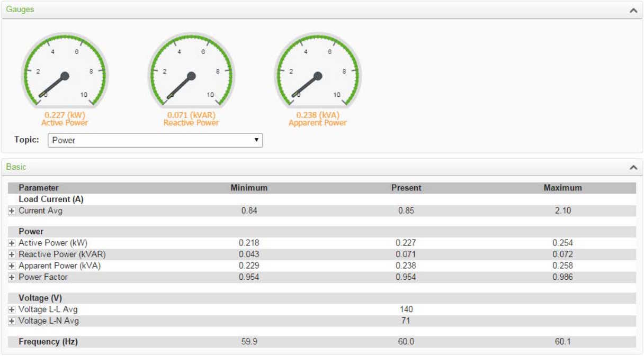This screenshot has height=356, width=644.
Task: Click the Parameter column header
Action: pos(39,188)
